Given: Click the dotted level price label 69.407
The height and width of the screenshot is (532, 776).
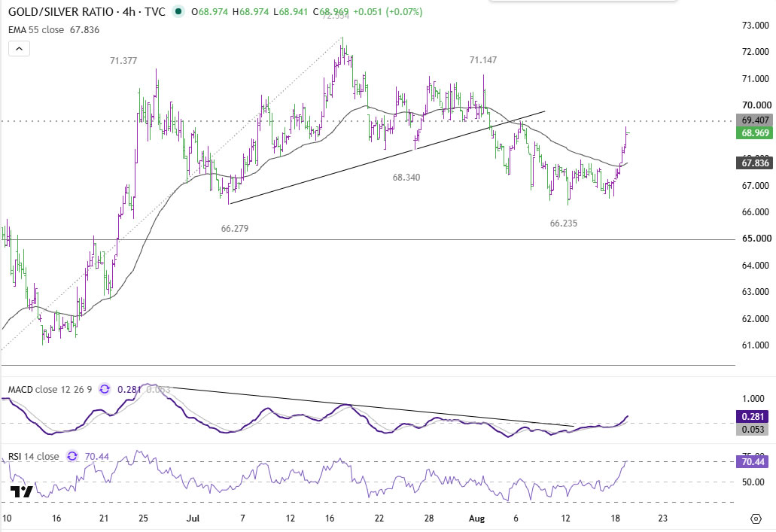Looking at the screenshot, I should [x=754, y=120].
